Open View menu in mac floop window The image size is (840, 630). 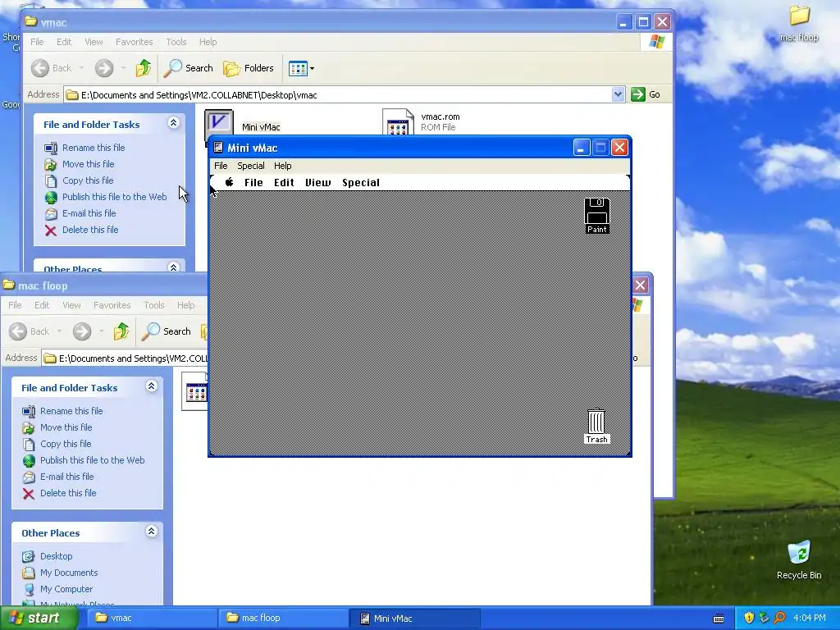pos(71,305)
